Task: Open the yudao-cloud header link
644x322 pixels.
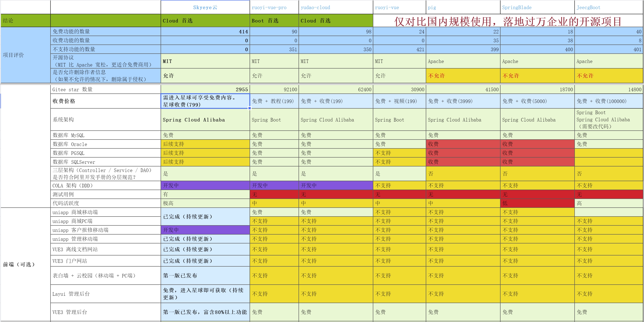Action: (315, 8)
